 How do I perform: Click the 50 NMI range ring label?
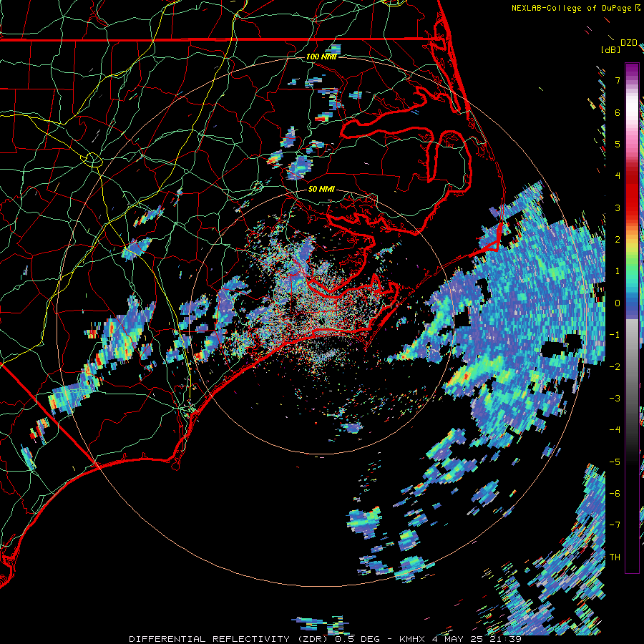[x=321, y=189]
